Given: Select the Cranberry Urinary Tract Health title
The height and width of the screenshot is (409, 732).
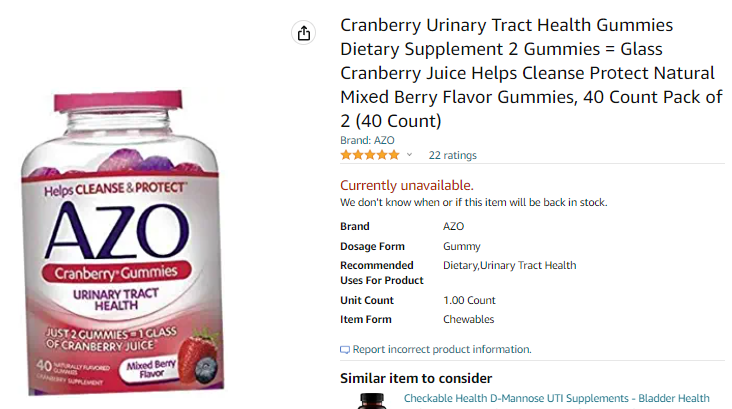Looking at the screenshot, I should 531,73.
